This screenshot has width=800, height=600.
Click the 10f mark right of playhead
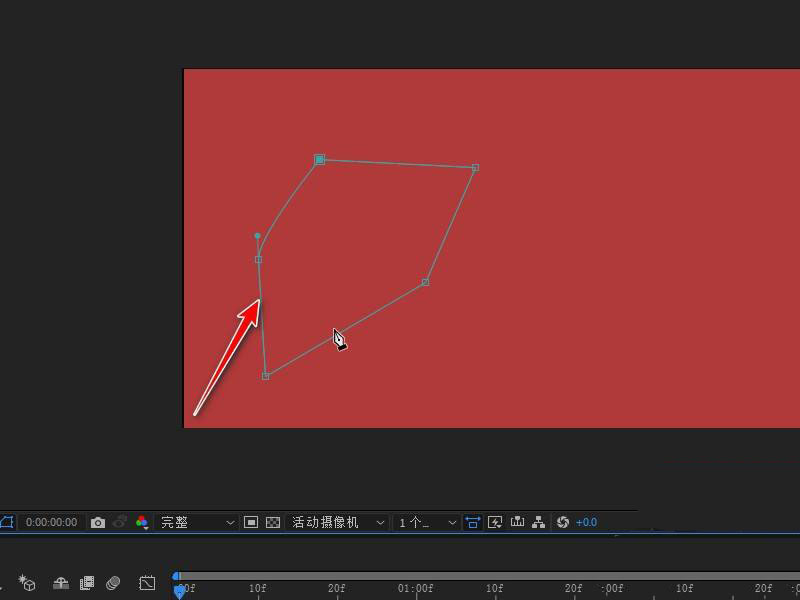pos(258,588)
